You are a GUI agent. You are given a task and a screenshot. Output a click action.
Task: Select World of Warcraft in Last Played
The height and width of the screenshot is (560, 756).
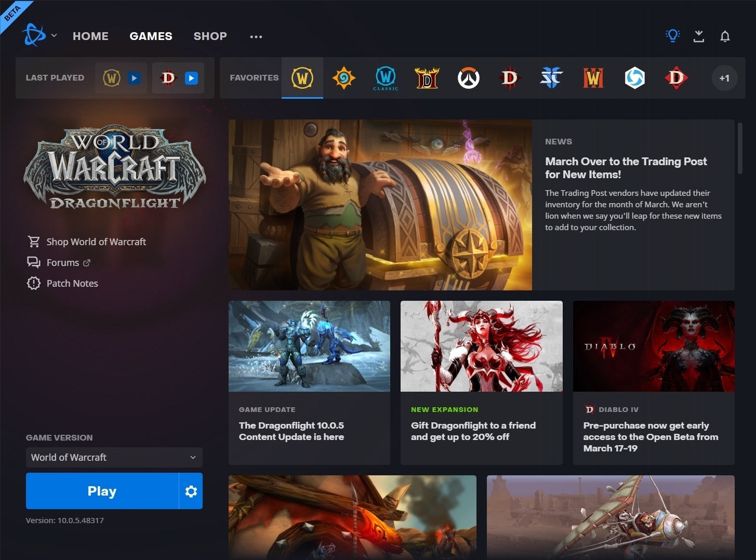[x=112, y=78]
